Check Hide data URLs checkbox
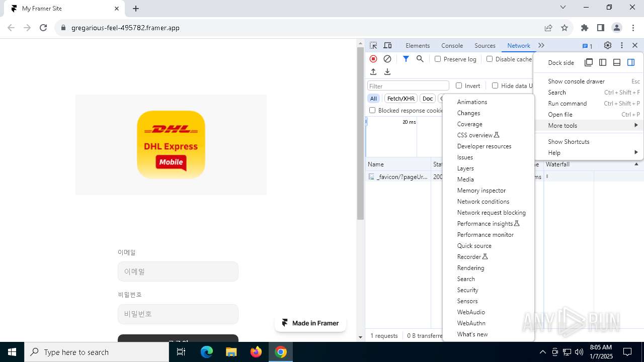 click(x=495, y=85)
